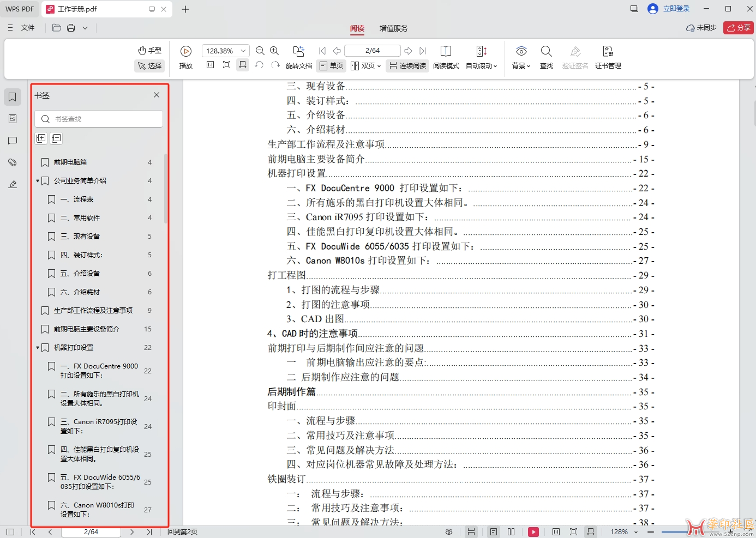Open the signature pen sidebar icon
This screenshot has width=756, height=538.
13,184
